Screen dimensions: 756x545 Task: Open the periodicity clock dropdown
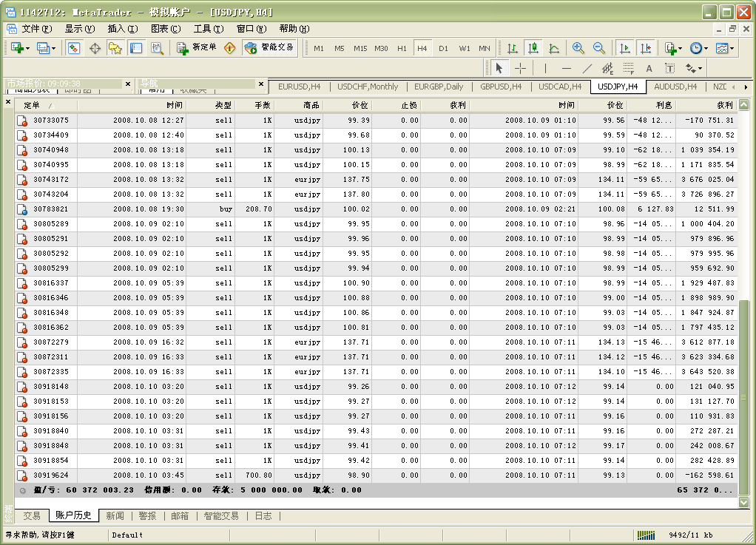coord(698,48)
